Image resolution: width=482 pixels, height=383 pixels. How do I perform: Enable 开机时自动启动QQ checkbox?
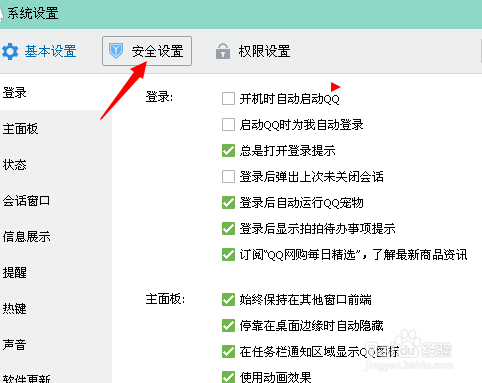pos(228,99)
